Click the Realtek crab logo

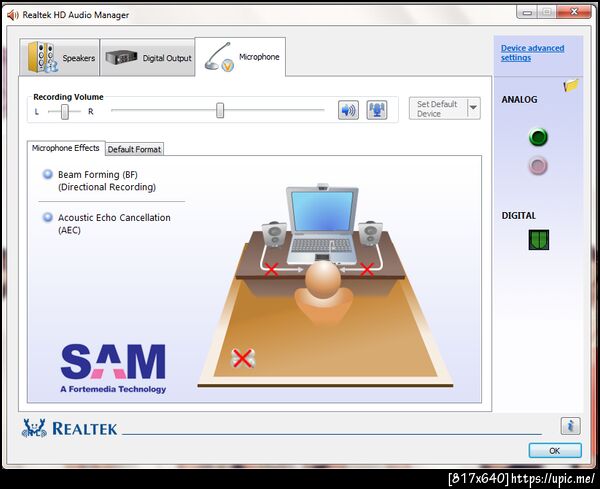34,428
